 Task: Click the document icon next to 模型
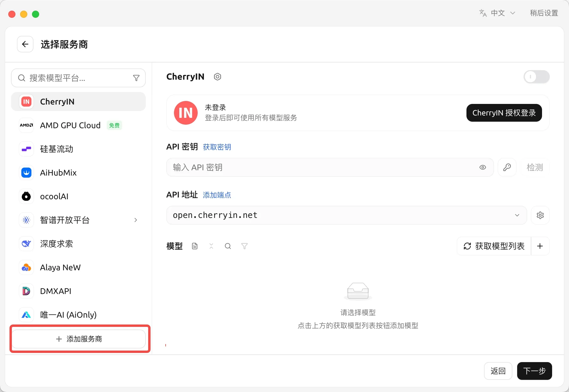(195, 246)
